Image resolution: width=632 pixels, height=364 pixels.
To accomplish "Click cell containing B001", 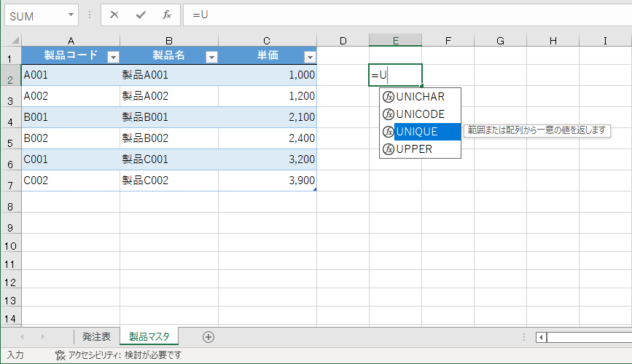I will click(71, 117).
